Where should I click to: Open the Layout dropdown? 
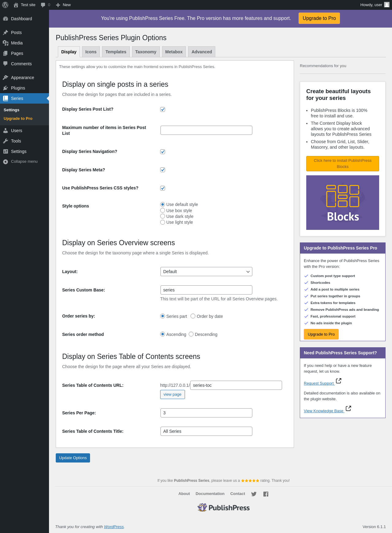tap(206, 272)
